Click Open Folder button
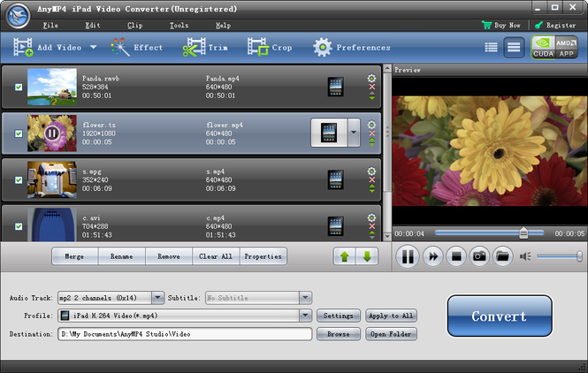Viewport: 588px width, 373px height. tap(391, 334)
